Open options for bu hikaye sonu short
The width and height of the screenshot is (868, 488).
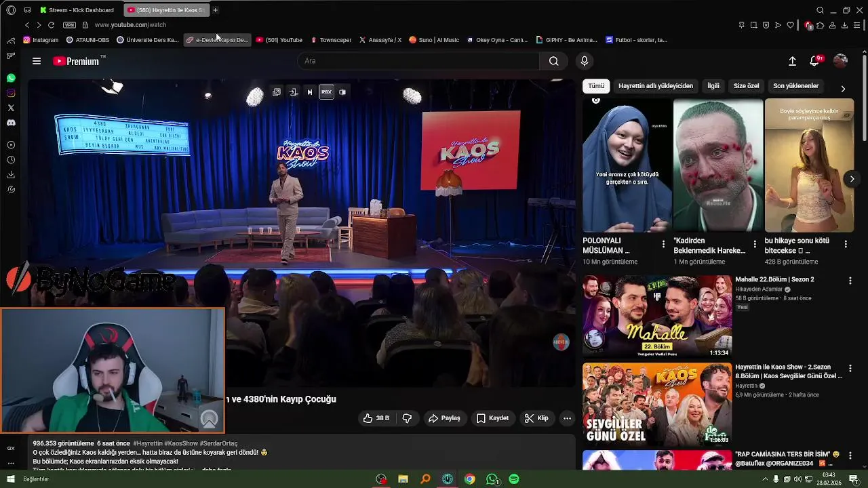click(x=846, y=244)
